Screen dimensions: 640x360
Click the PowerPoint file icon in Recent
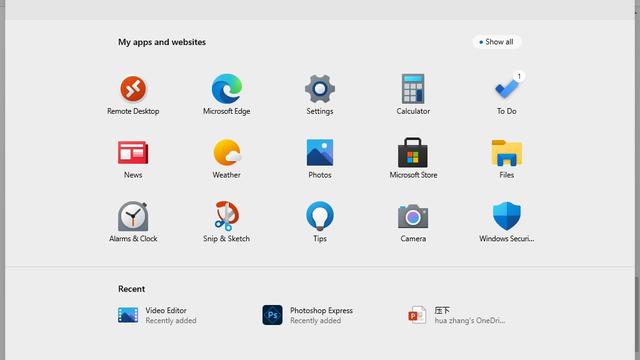tap(417, 315)
